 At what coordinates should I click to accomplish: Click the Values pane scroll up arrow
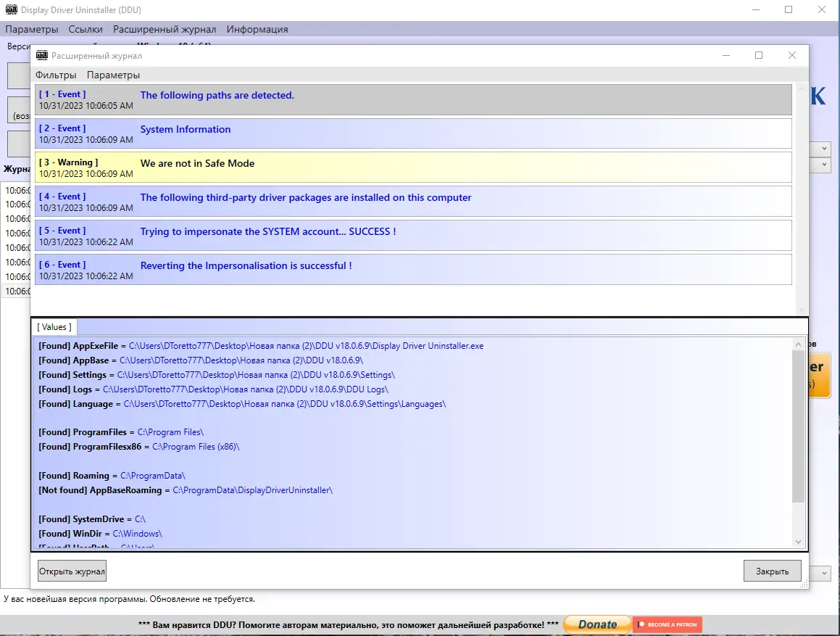pos(798,344)
